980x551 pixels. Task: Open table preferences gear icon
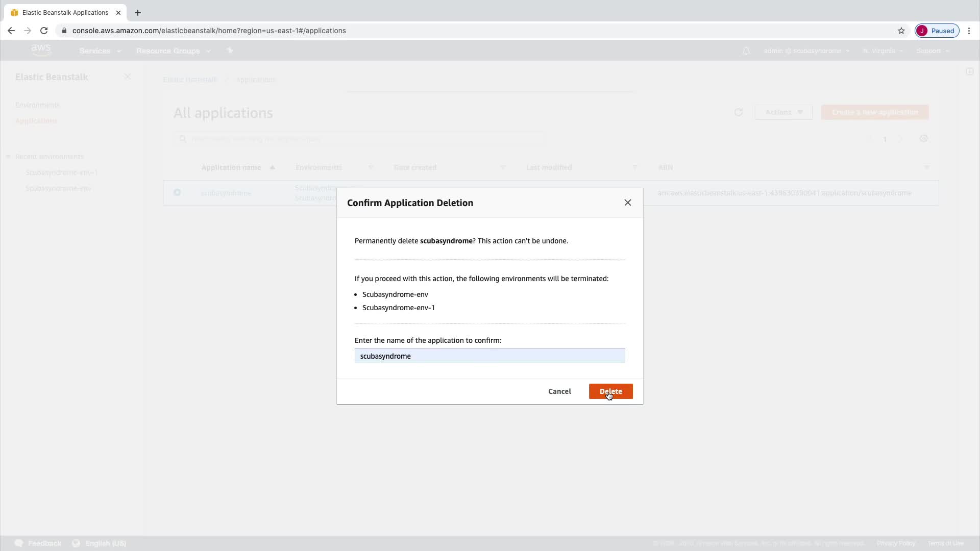click(923, 139)
